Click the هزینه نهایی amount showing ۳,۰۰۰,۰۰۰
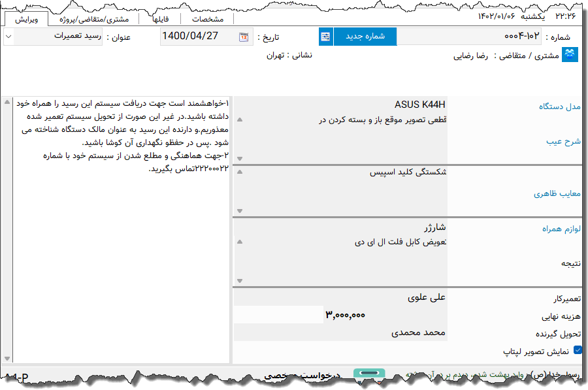 [346, 314]
